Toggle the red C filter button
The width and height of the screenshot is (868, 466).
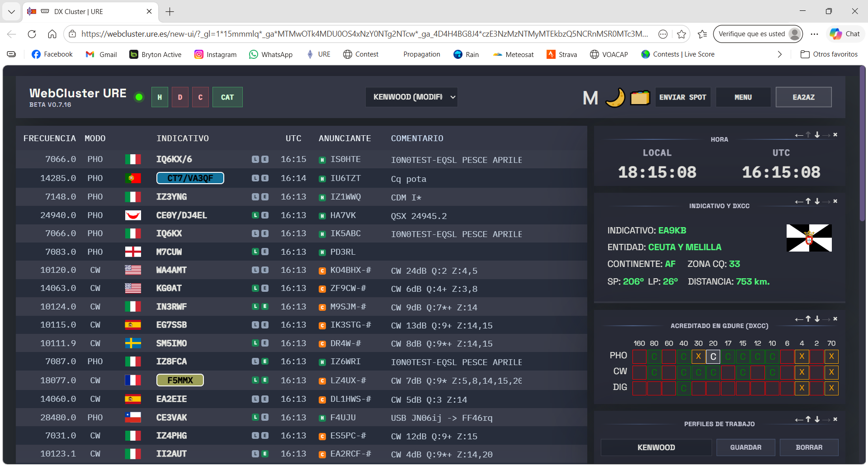click(200, 97)
